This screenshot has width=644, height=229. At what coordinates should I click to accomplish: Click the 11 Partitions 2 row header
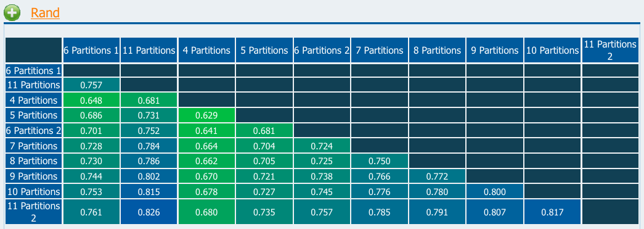34,212
